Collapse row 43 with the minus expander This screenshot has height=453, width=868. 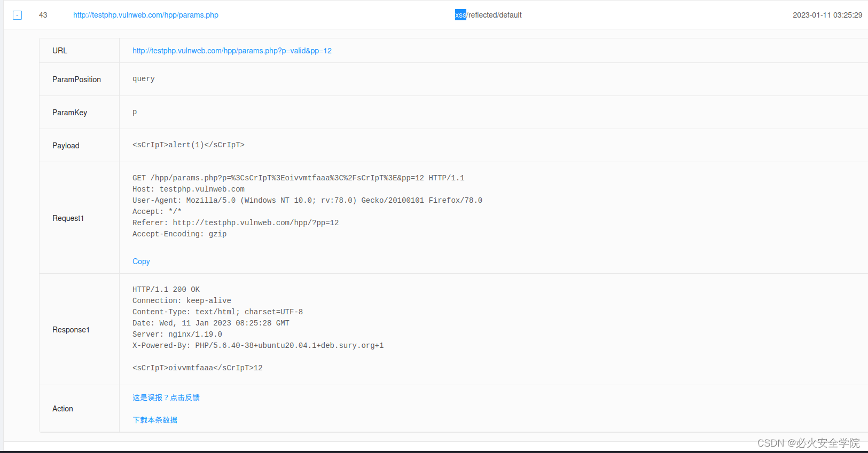click(17, 15)
